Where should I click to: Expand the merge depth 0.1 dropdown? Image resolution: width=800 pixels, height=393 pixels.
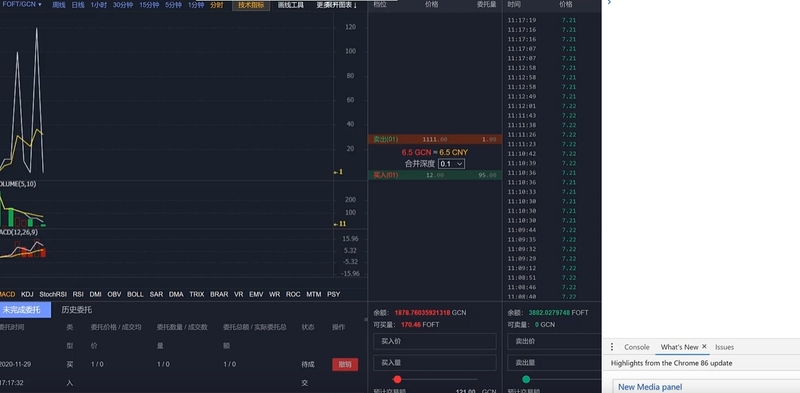coord(451,164)
